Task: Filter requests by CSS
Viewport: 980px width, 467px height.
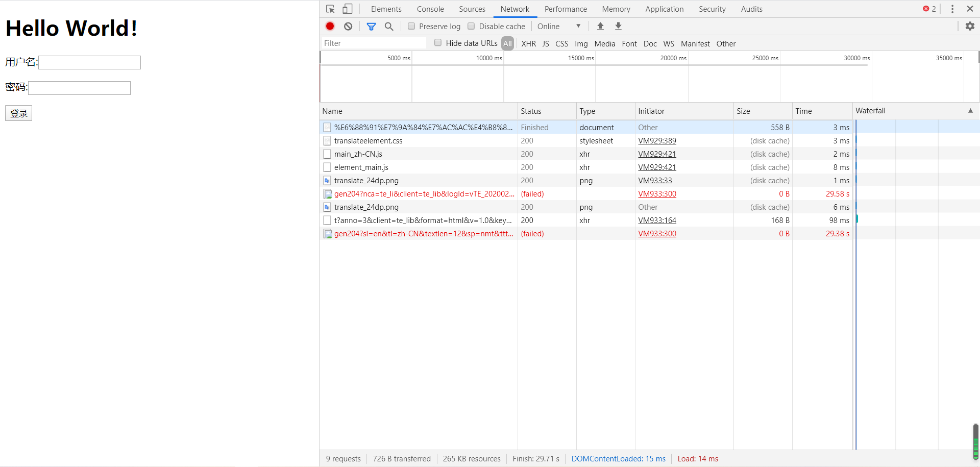Action: click(562, 44)
